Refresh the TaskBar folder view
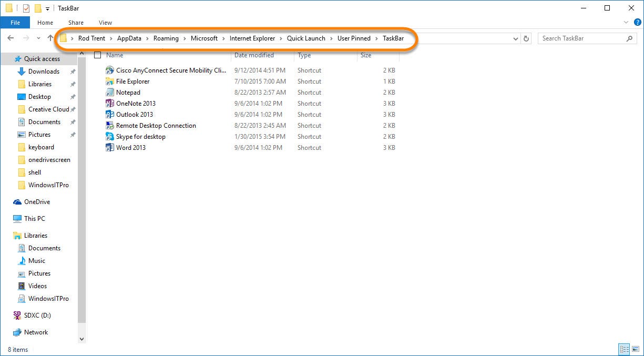Screen dimensions: 644x356 tap(525, 38)
